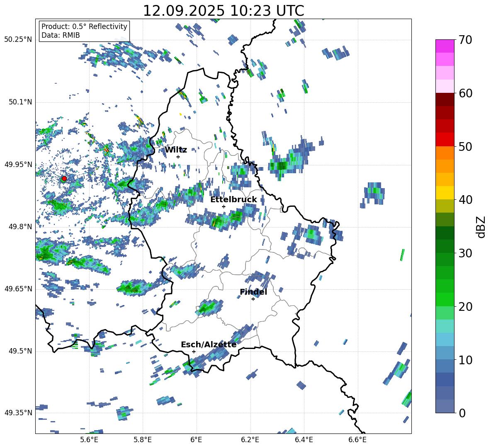Viewport: 491px width, 448px height.
Task: Click the 50 colorbar tick label
Action: (x=465, y=146)
